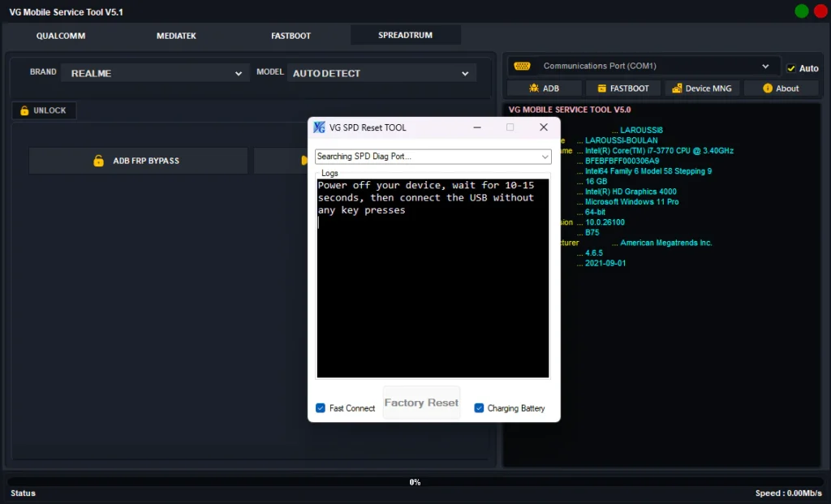
Task: Click the "Status" label in the status bar
Action: click(x=23, y=493)
